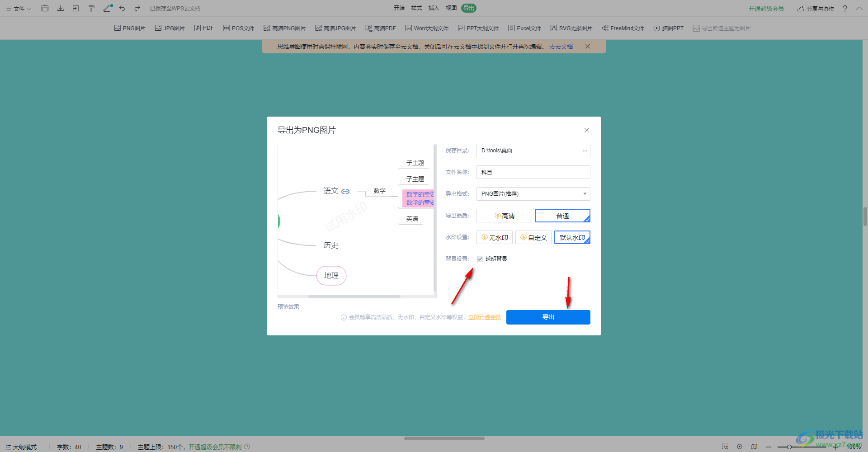Click 开通超级会员 at top right
This screenshot has height=452, width=868.
click(766, 9)
